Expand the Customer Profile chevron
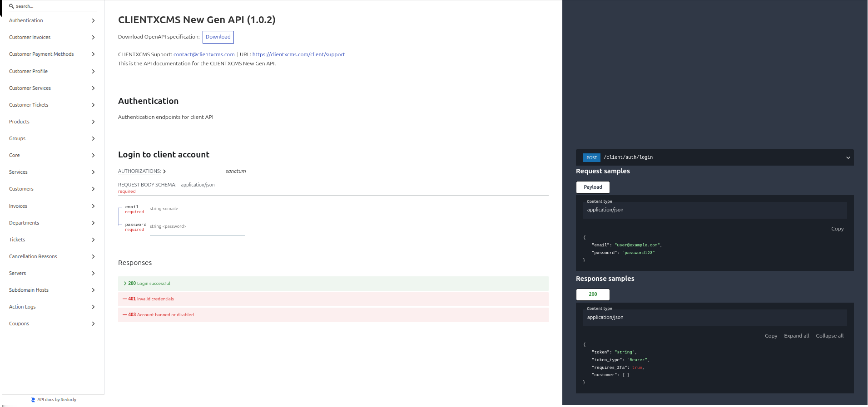 tap(93, 71)
